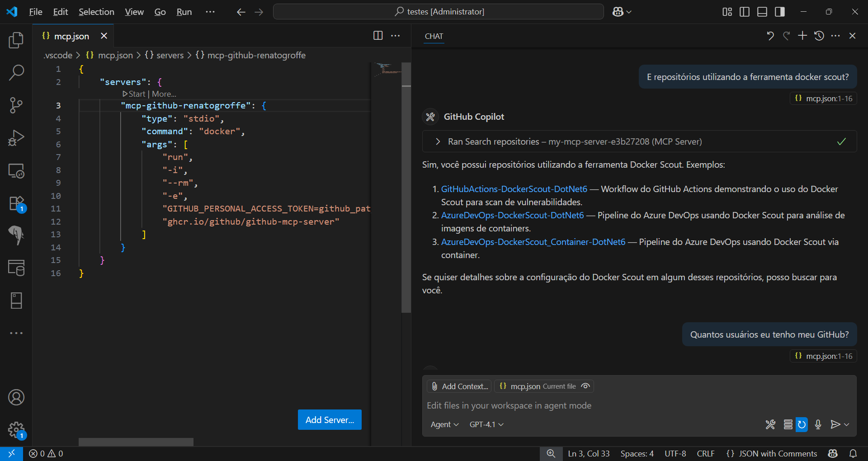Open the View menu

134,12
